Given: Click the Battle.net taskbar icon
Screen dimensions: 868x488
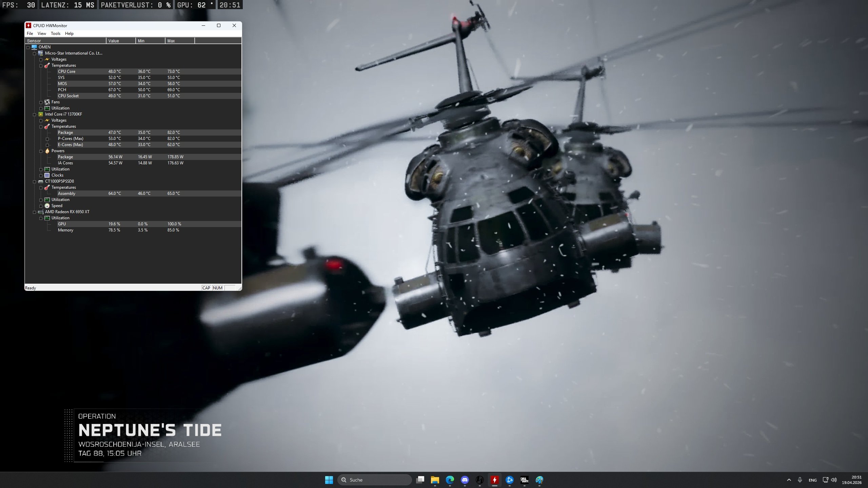Looking at the screenshot, I should (509, 480).
